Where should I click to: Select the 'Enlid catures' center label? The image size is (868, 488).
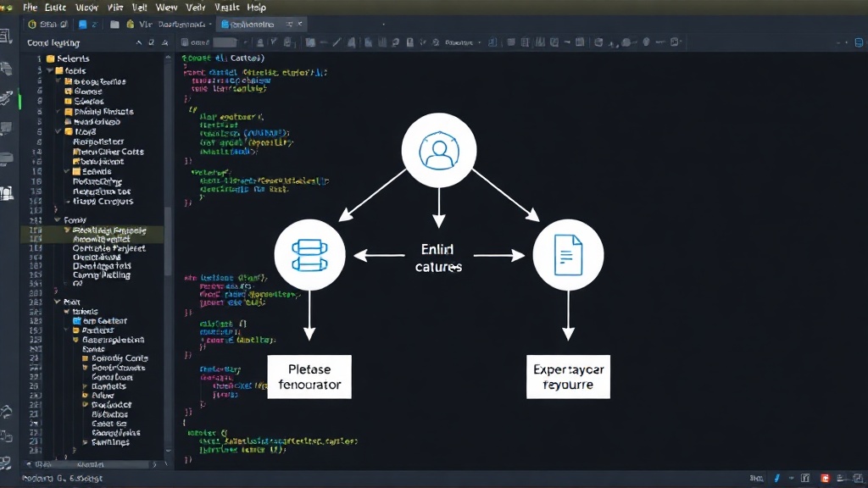click(438, 258)
